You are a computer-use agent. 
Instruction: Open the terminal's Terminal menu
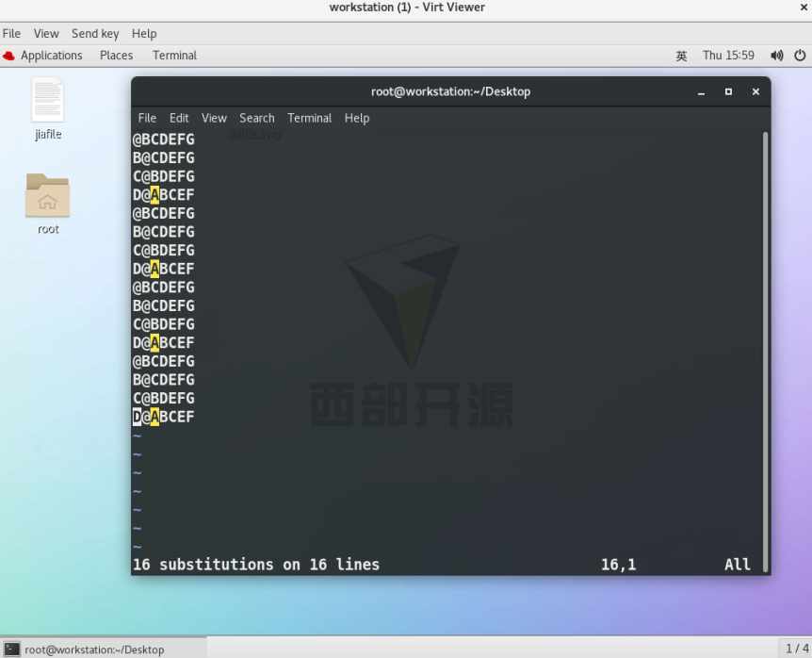coord(310,118)
